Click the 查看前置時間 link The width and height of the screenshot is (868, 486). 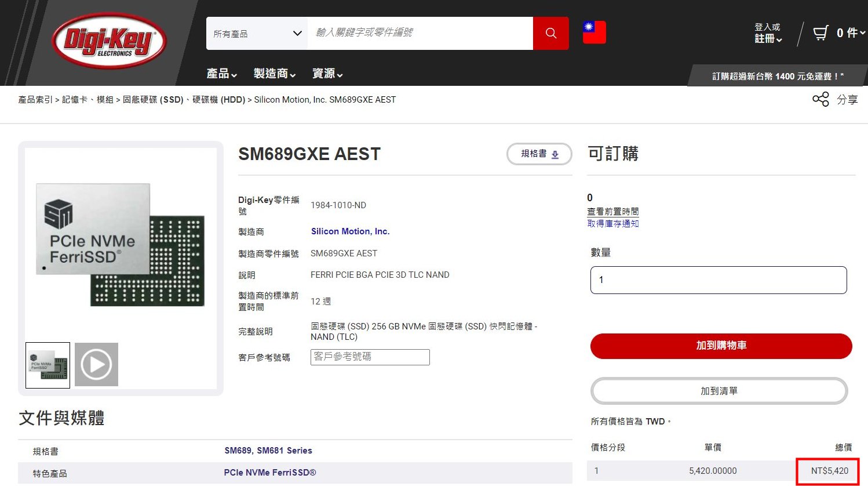pos(612,212)
